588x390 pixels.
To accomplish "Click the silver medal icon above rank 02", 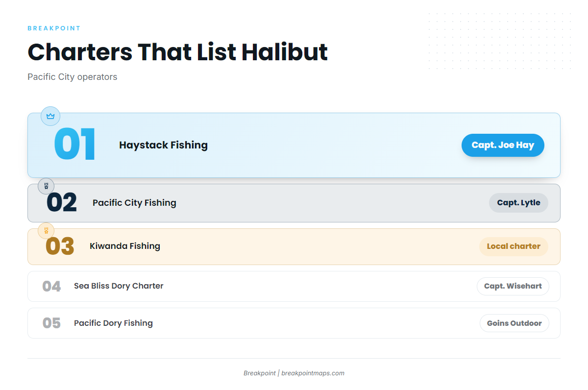I will [x=46, y=186].
